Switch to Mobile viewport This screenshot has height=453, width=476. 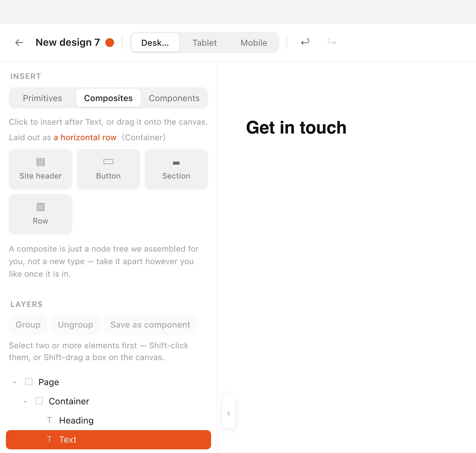tap(254, 43)
